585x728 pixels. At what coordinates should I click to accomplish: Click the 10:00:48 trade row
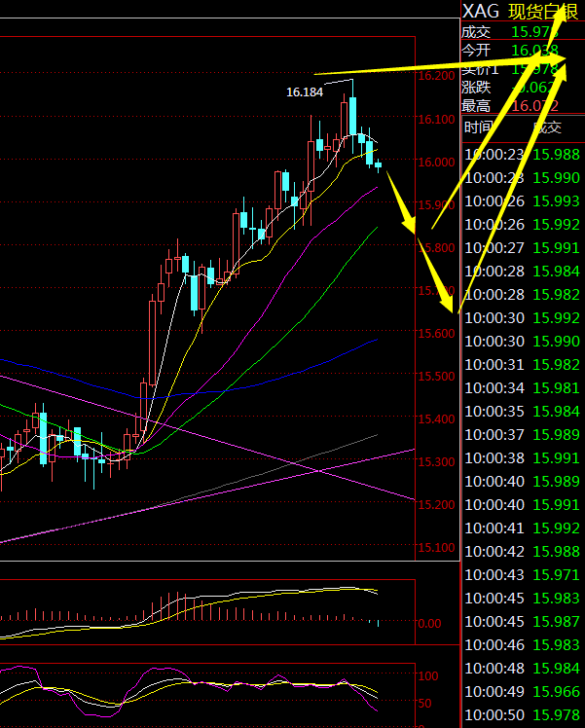tap(523, 668)
